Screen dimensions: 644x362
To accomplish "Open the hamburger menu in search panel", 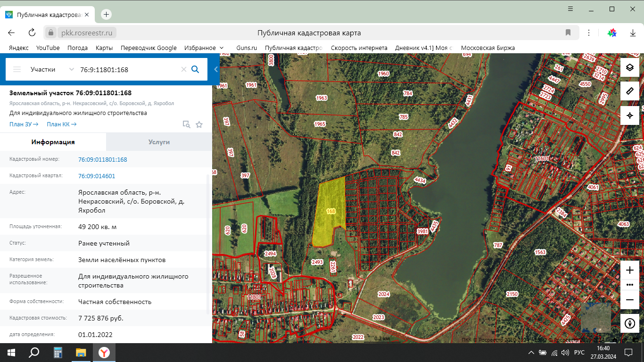I will tap(17, 69).
